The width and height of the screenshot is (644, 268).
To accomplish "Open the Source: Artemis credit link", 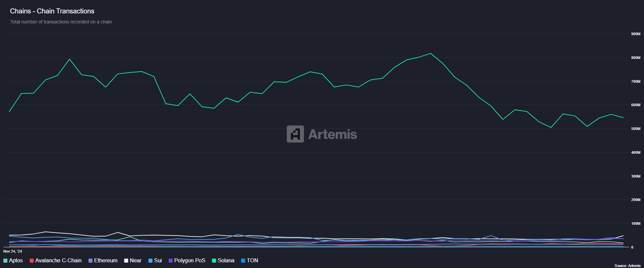I will click(x=627, y=266).
